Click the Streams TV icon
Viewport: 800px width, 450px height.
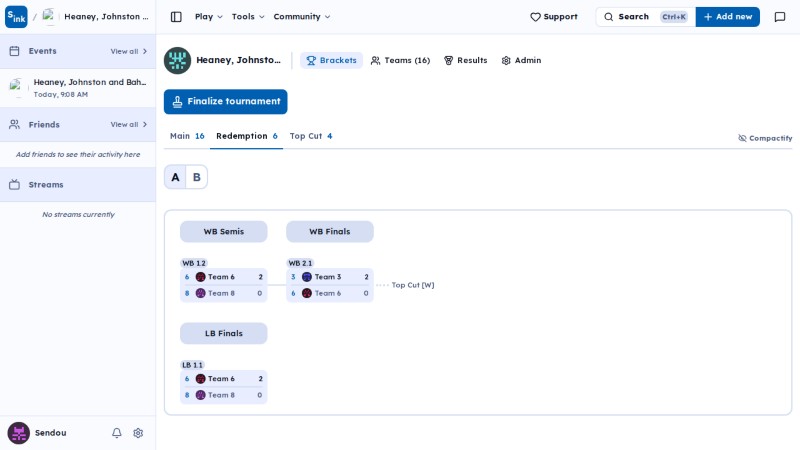tap(14, 185)
